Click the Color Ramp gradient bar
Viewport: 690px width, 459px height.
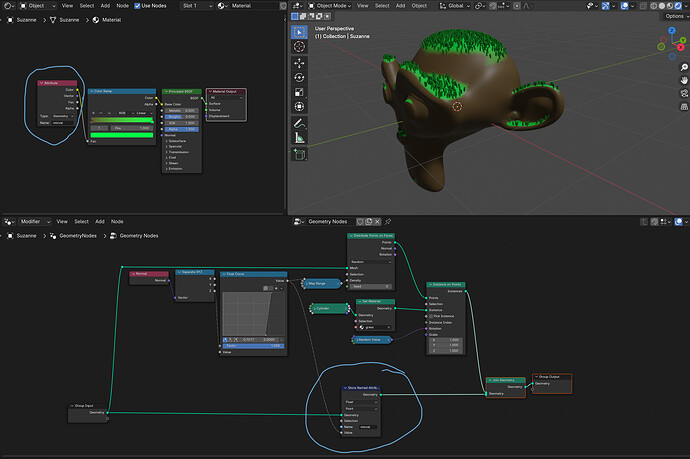pyautogui.click(x=122, y=120)
